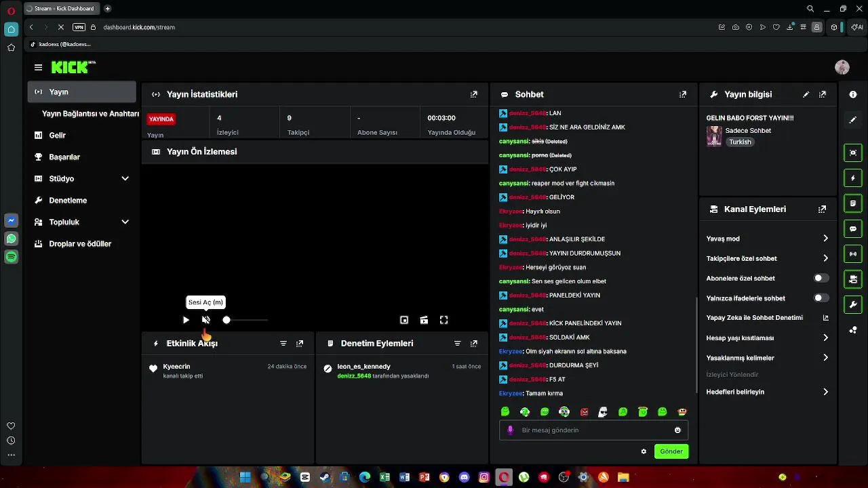This screenshot has height=488, width=868.
Task: Filter the Denetim Eylemleri list
Action: (x=458, y=344)
